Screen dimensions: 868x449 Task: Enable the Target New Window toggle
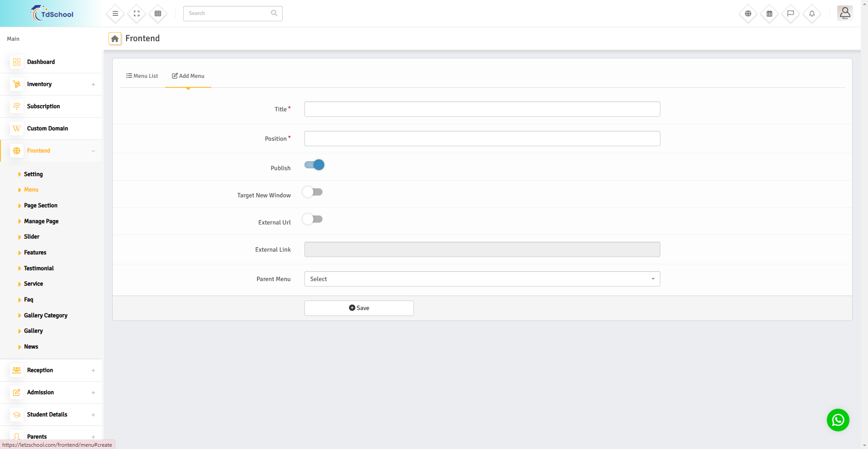313,192
